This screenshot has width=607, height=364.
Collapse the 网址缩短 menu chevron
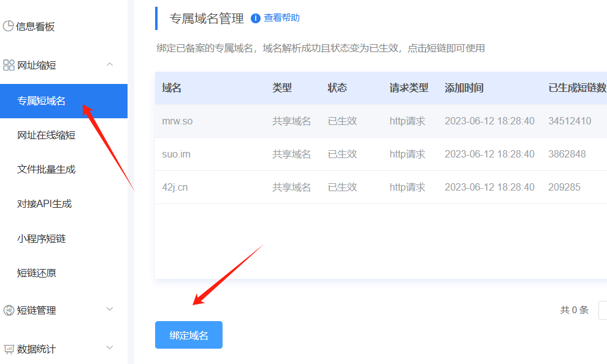(x=110, y=64)
